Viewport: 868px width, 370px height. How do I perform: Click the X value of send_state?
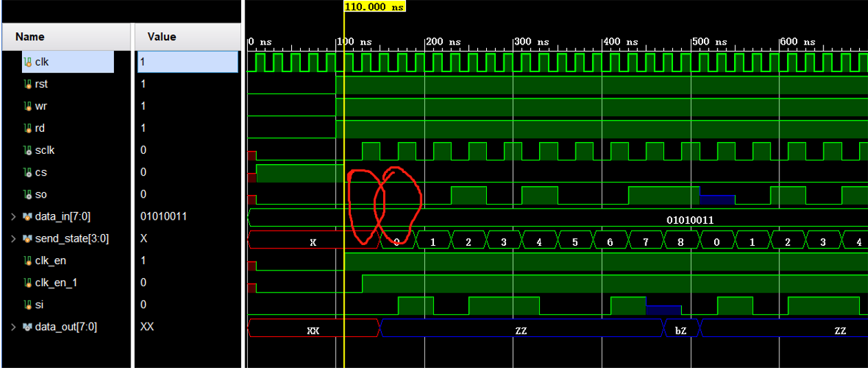pyautogui.click(x=144, y=238)
